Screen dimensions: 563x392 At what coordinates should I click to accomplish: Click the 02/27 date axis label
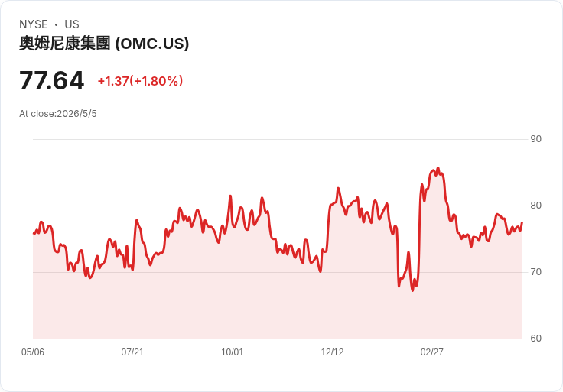[x=432, y=352]
